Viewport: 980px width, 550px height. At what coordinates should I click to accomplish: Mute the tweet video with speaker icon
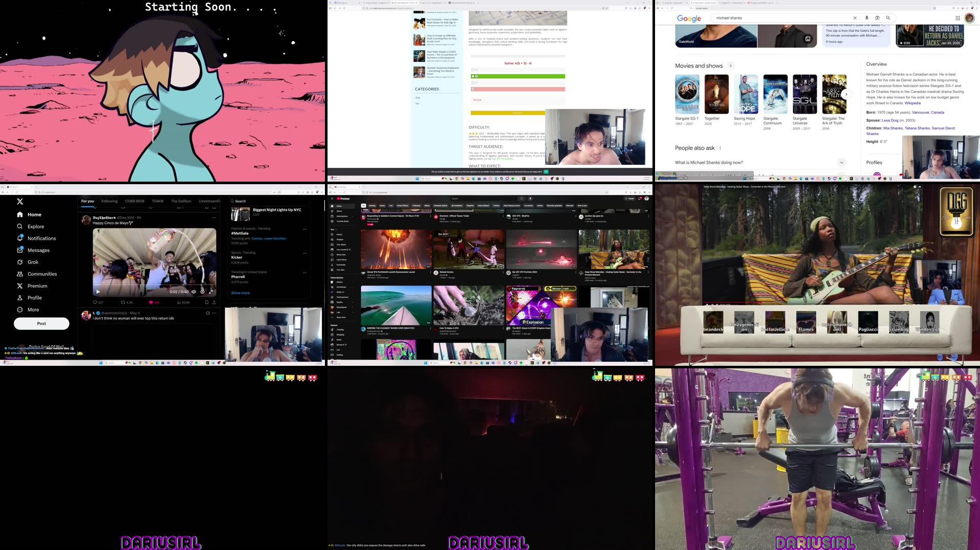(194, 292)
